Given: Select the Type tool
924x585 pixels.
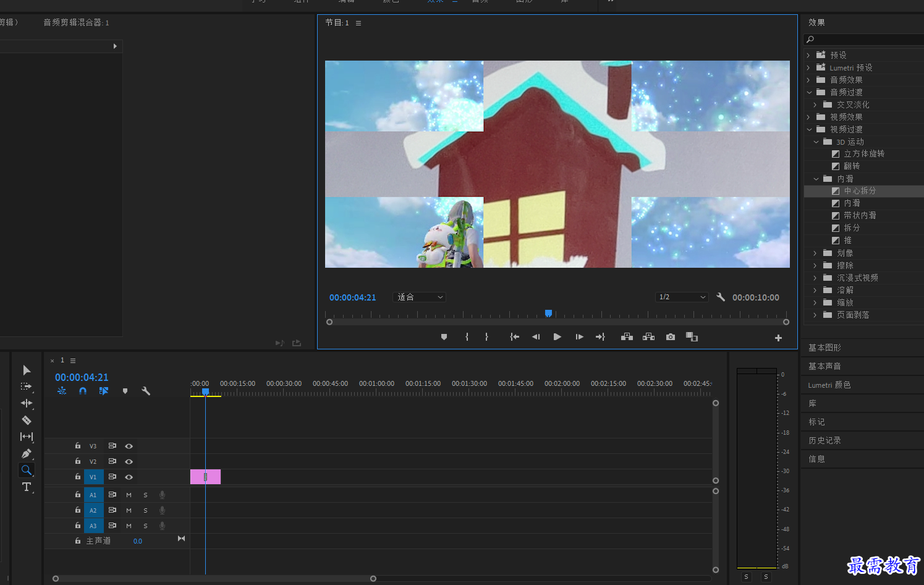Looking at the screenshot, I should pos(27,487).
